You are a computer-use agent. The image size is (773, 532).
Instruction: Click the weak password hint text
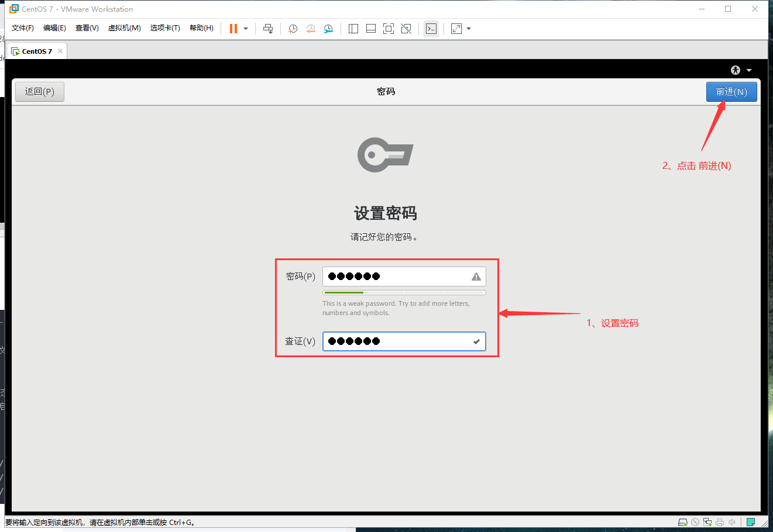coord(396,308)
